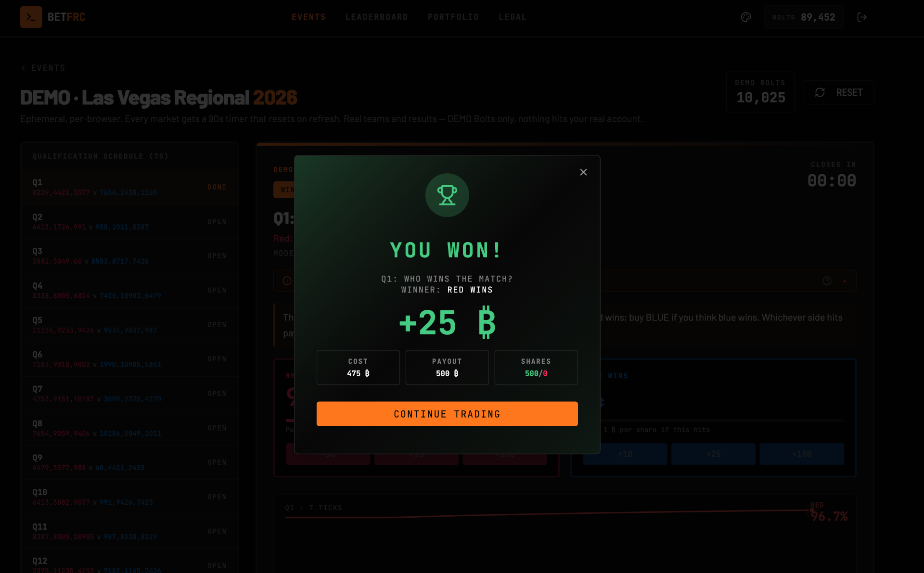This screenshot has width=924, height=573.
Task: Click the YOU WON! heading
Action: click(x=447, y=250)
